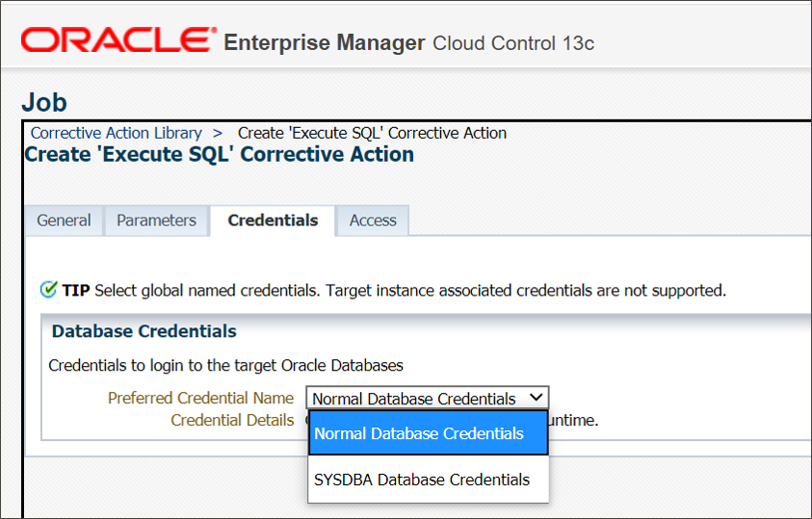Click the 'Credentials to login' description text
Screen dimensions: 812x519
[x=225, y=365]
